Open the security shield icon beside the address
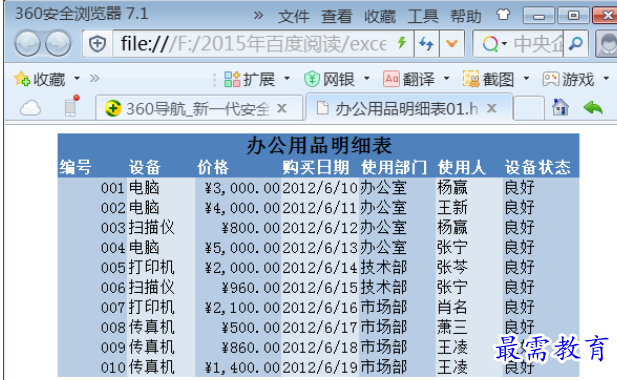617x380 pixels. click(x=97, y=44)
